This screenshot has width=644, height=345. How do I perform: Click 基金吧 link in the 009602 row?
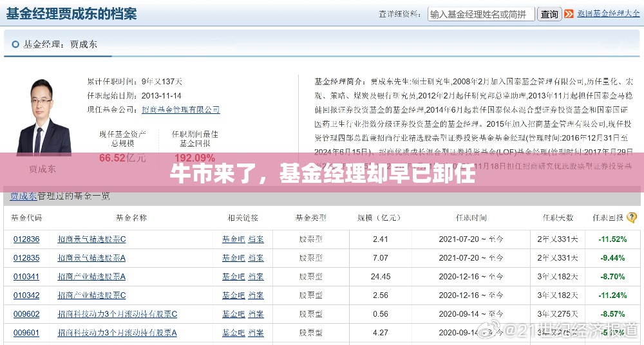[233, 314]
